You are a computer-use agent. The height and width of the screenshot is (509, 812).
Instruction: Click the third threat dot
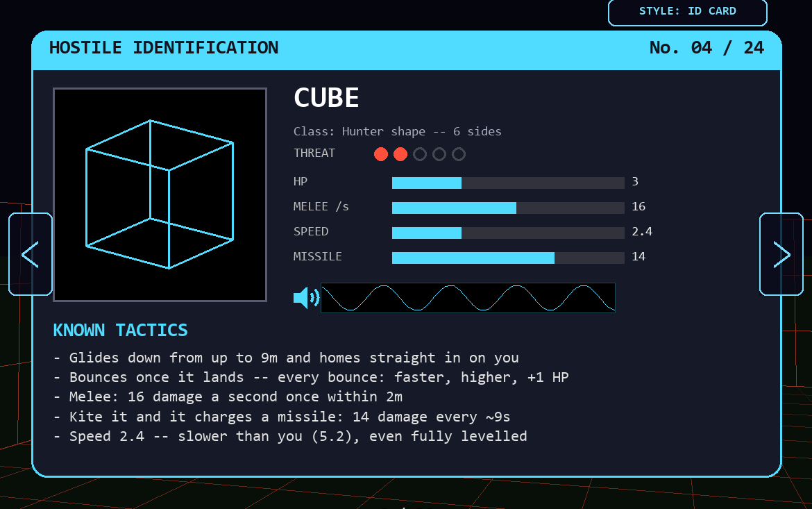coord(420,154)
